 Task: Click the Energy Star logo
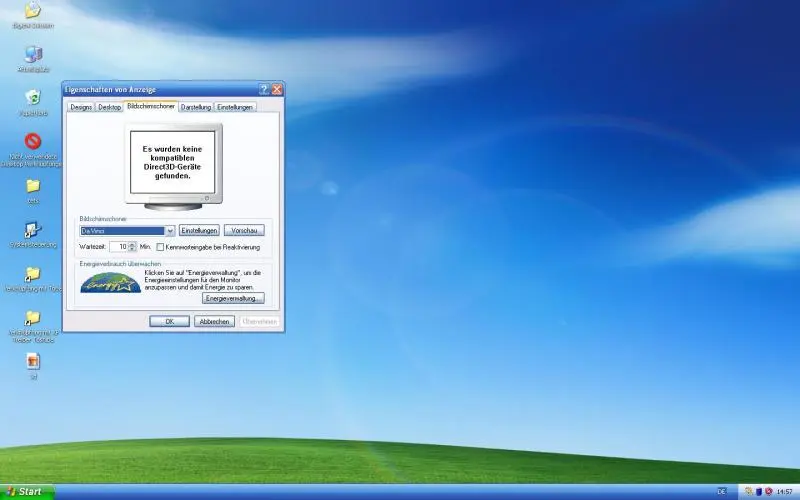click(111, 284)
